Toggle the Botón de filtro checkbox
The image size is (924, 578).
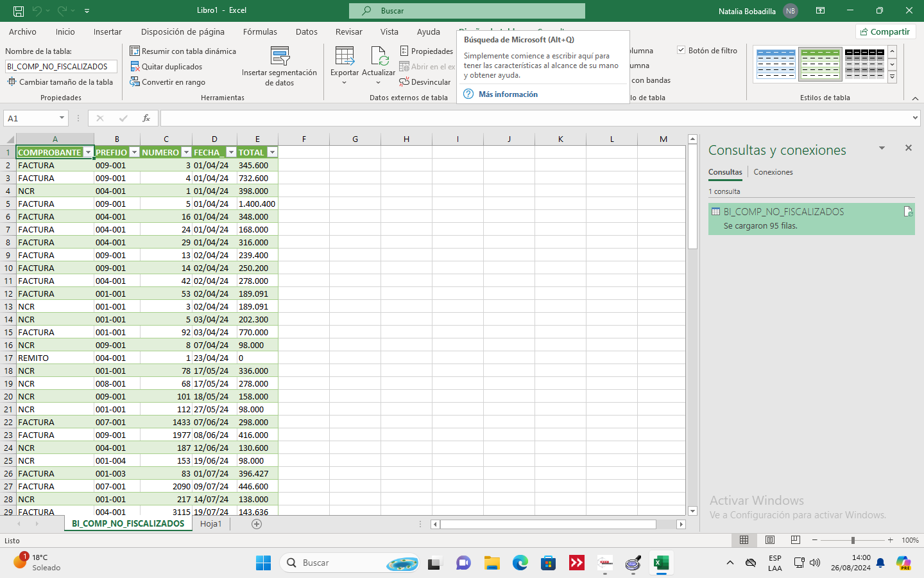(681, 50)
